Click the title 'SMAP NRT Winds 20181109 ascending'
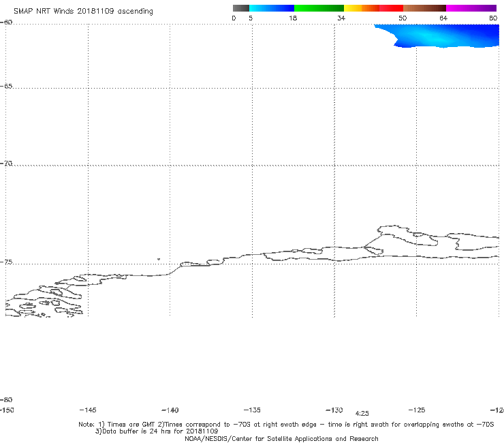504x443 pixels. 83,11
